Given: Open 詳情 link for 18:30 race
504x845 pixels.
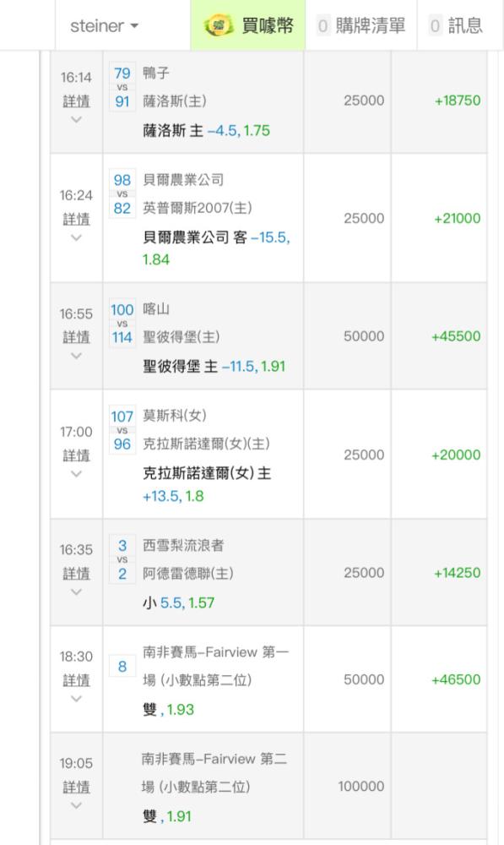Looking at the screenshot, I should pyautogui.click(x=76, y=680).
